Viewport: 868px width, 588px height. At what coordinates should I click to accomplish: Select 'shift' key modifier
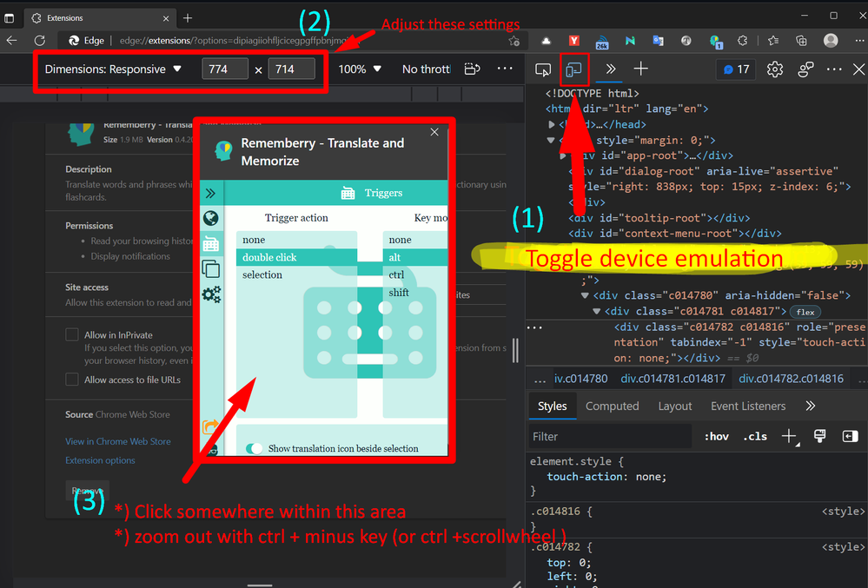(x=415, y=293)
